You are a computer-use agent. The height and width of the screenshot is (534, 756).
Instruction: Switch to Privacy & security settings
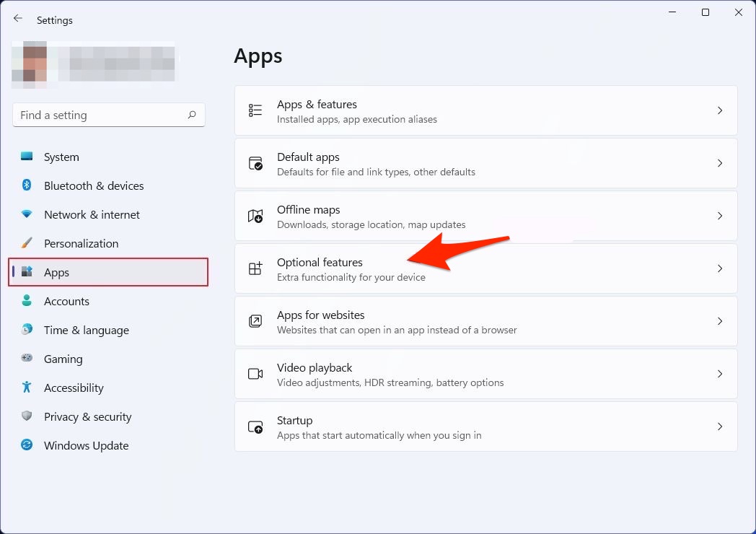pos(87,417)
